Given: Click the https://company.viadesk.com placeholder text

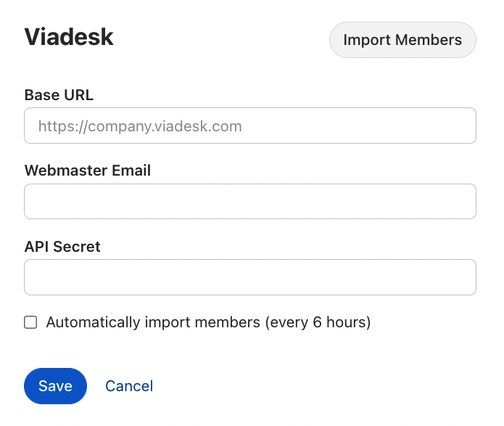Looking at the screenshot, I should click(x=140, y=126).
